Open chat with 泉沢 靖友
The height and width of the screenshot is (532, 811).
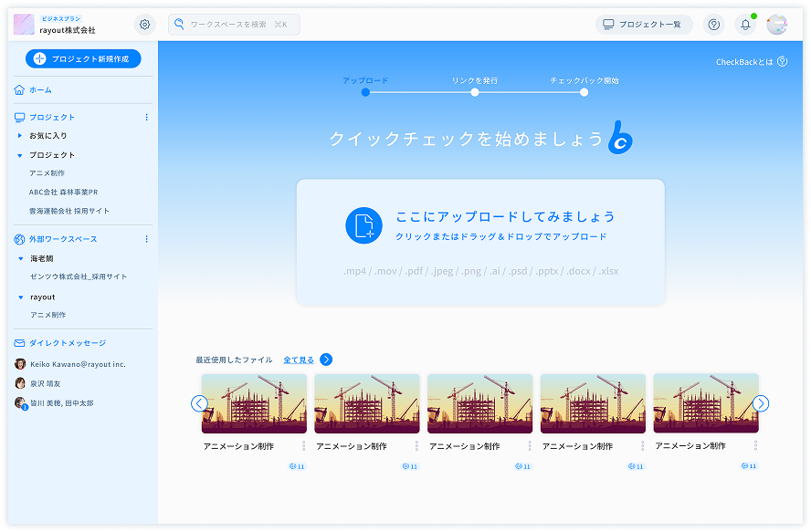click(x=46, y=383)
